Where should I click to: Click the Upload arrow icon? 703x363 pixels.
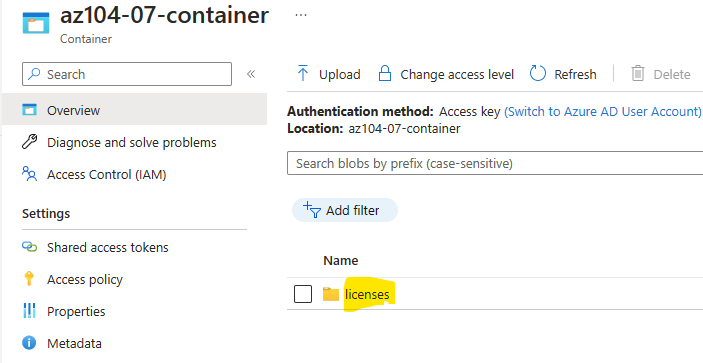[x=303, y=73]
